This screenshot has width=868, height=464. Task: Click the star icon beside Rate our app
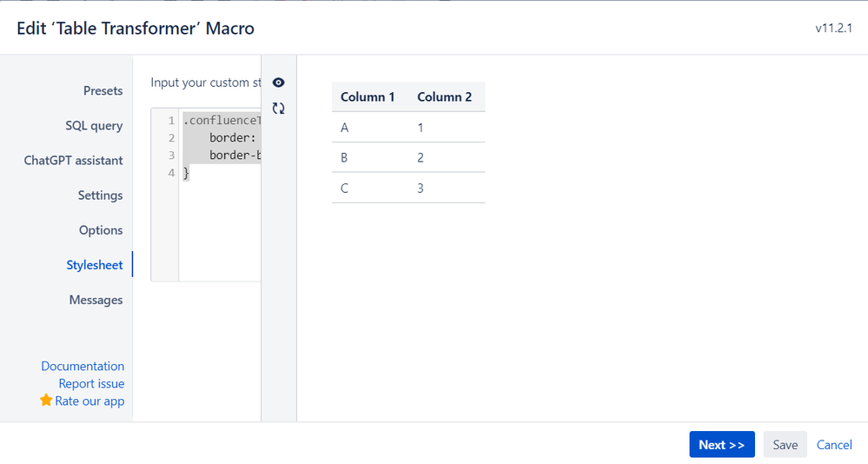[x=46, y=401]
